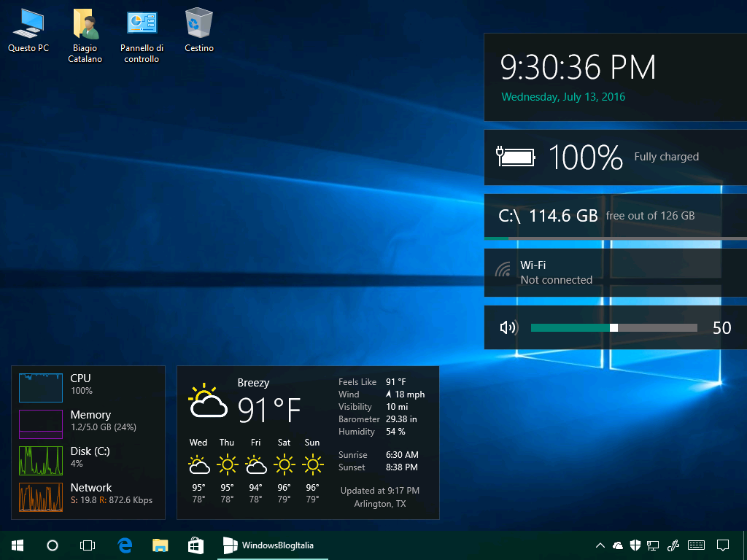Switch to the WindowsBlogItalia taskbar window
The image size is (747, 560).
click(x=273, y=545)
